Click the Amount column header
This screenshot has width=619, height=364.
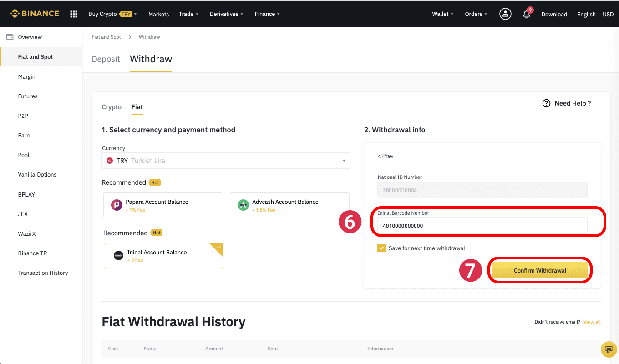click(x=214, y=349)
